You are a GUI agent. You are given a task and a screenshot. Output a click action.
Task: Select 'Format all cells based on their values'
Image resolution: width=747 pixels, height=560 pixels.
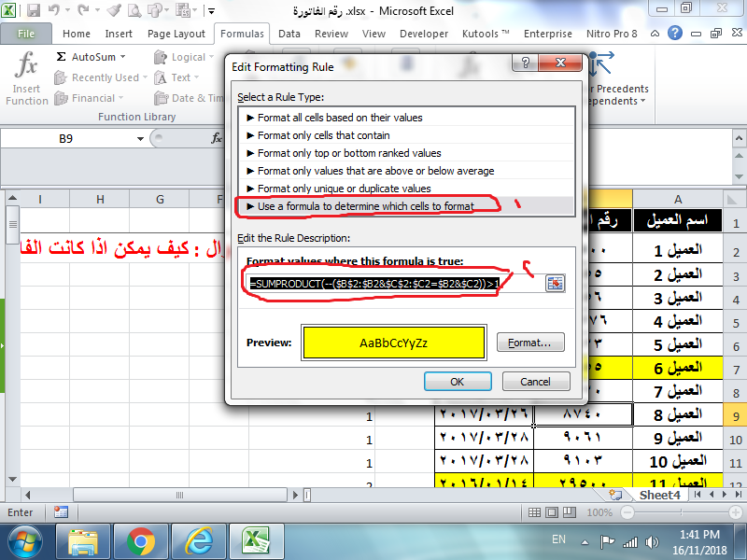406,118
